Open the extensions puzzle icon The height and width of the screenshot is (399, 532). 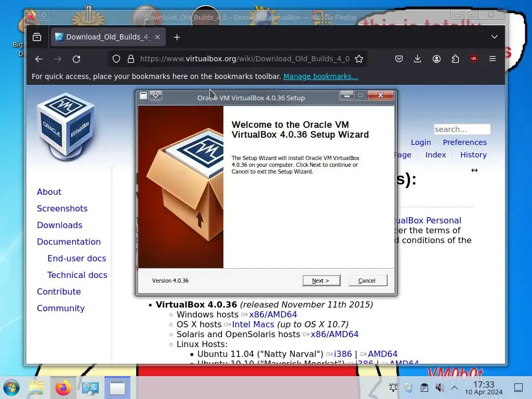coord(455,59)
